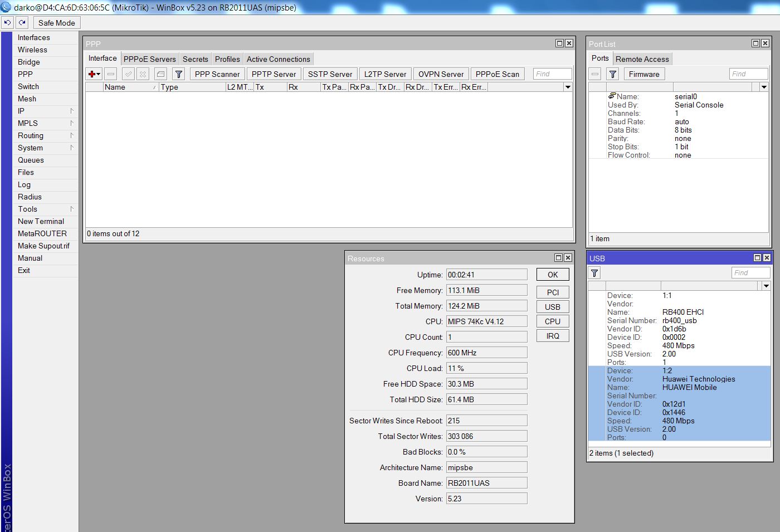
Task: Switch to the Active Connections tab
Action: tap(279, 59)
